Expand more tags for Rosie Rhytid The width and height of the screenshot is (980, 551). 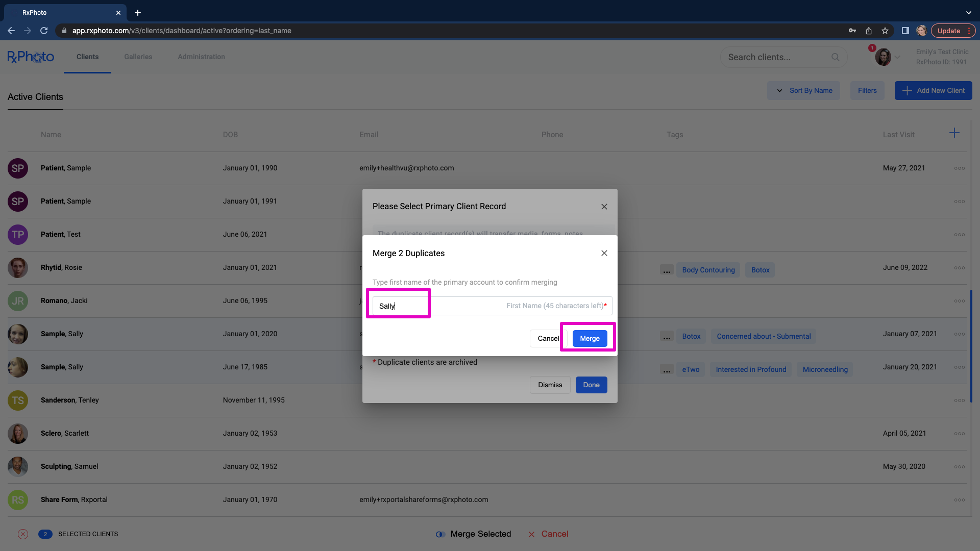point(667,270)
